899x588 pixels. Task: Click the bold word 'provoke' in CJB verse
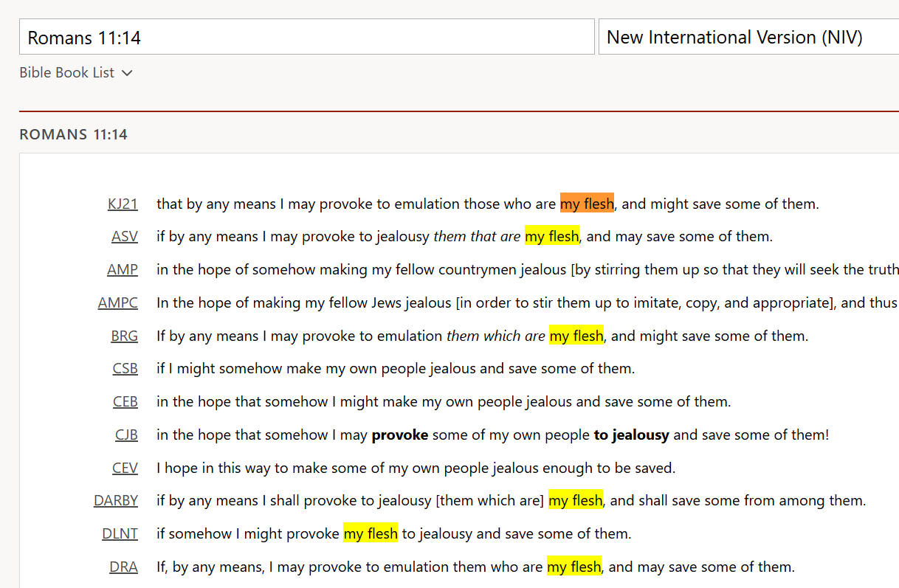click(x=400, y=435)
